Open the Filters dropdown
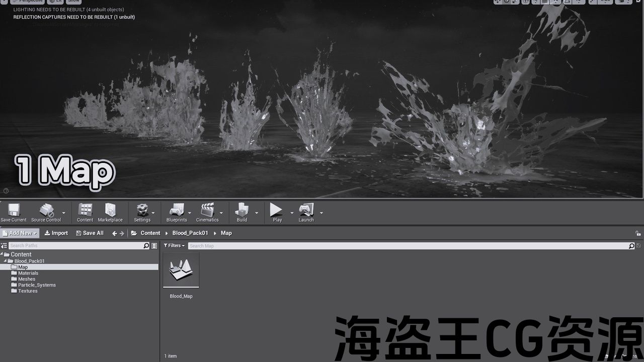Screen dimensions: 644x362 pyautogui.click(x=174, y=246)
